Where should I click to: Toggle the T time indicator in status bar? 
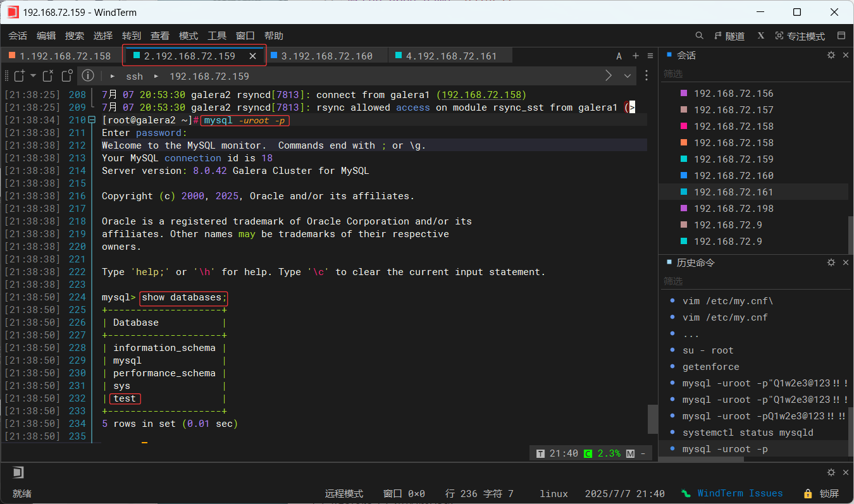(541, 453)
